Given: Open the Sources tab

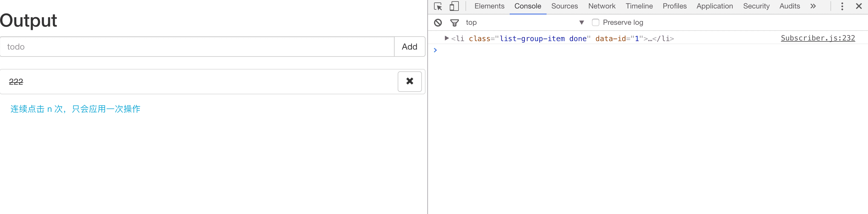Looking at the screenshot, I should pyautogui.click(x=564, y=6).
